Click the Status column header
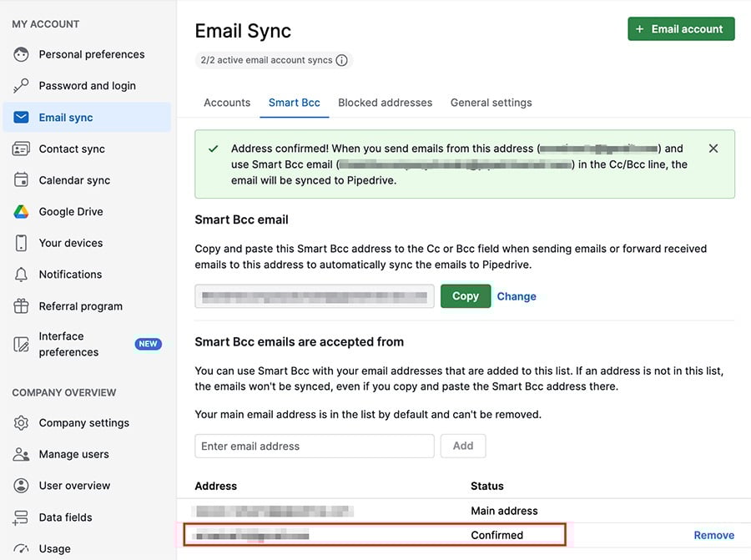Viewport: 751px width, 560px height. (486, 486)
